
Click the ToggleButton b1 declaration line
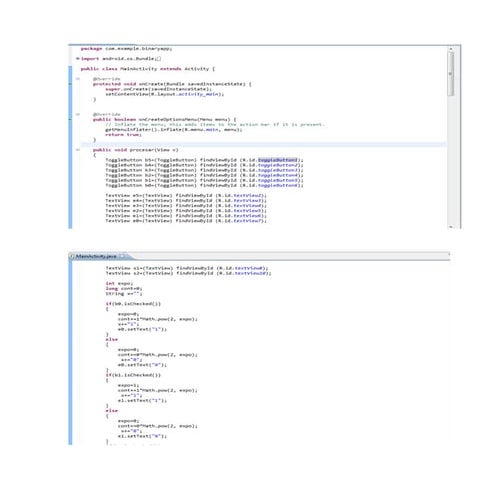pyautogui.click(x=204, y=180)
